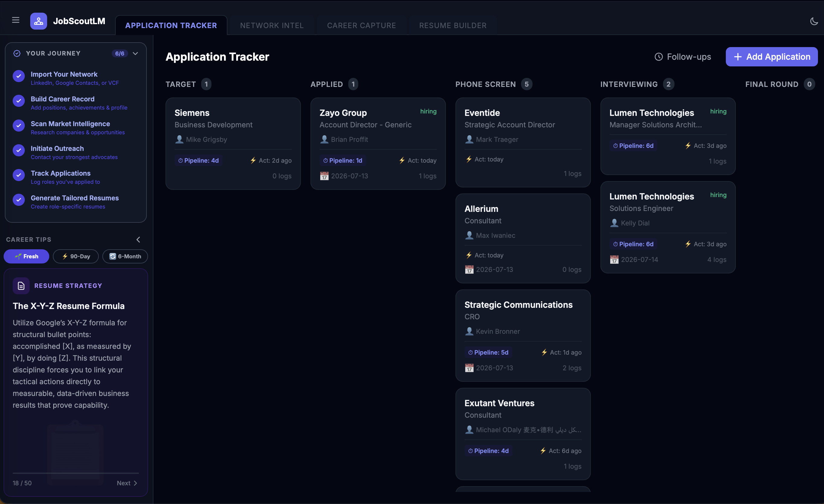Switch to the Network Intel tab
This screenshot has width=824, height=504.
click(x=272, y=25)
